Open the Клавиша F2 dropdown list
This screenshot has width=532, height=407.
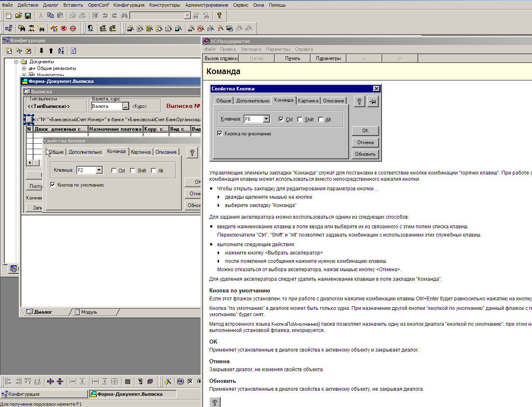click(x=99, y=170)
